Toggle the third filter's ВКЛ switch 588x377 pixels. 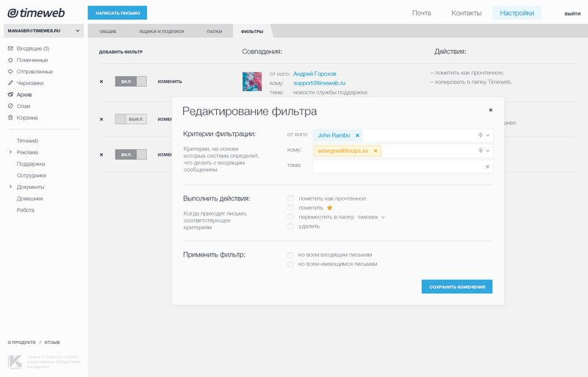pos(131,154)
